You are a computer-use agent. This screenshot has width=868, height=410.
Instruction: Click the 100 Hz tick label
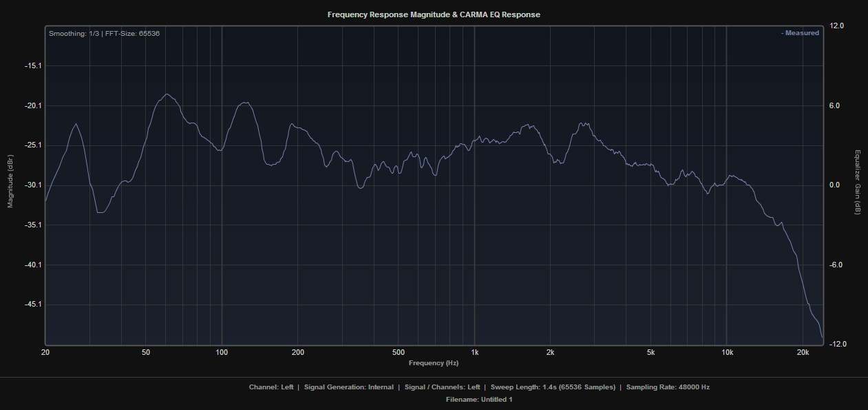(x=222, y=352)
